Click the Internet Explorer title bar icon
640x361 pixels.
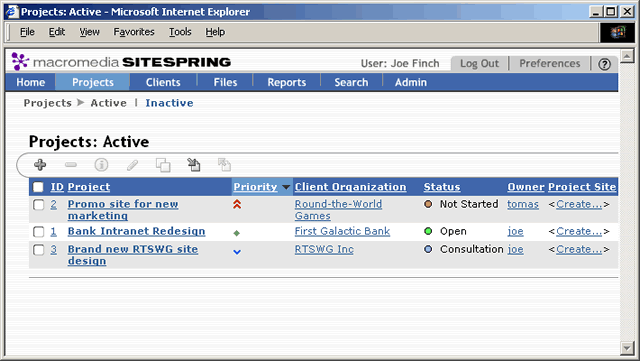click(x=12, y=11)
